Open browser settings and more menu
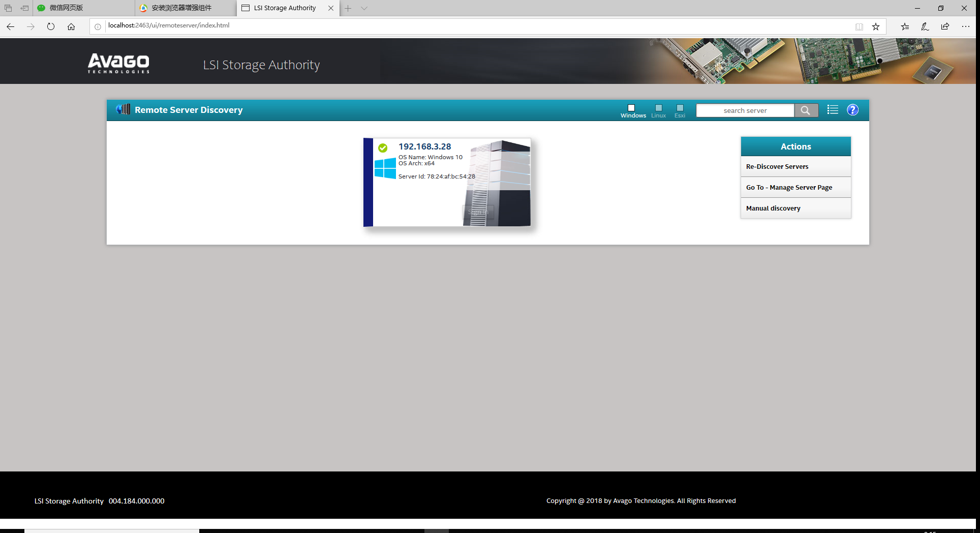980x533 pixels. (x=966, y=26)
